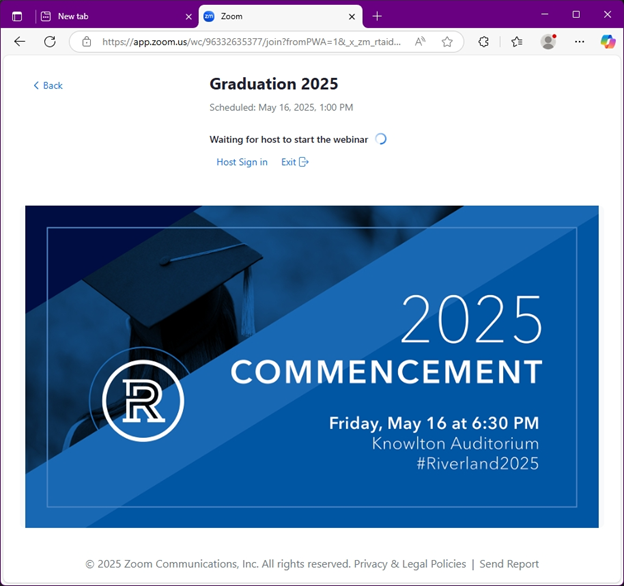The width and height of the screenshot is (624, 586).
Task: Open the Favorites list icon
Action: point(517,42)
